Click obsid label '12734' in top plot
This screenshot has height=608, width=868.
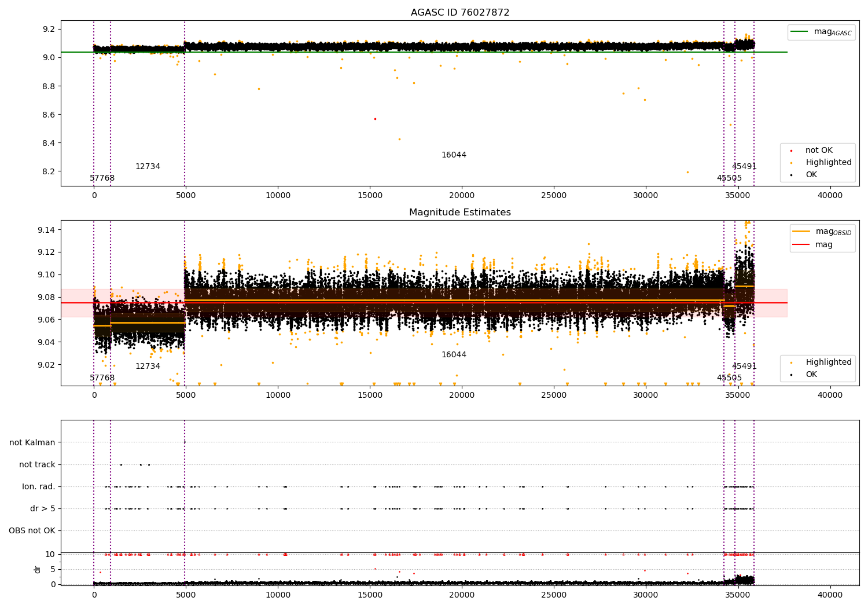tap(148, 167)
